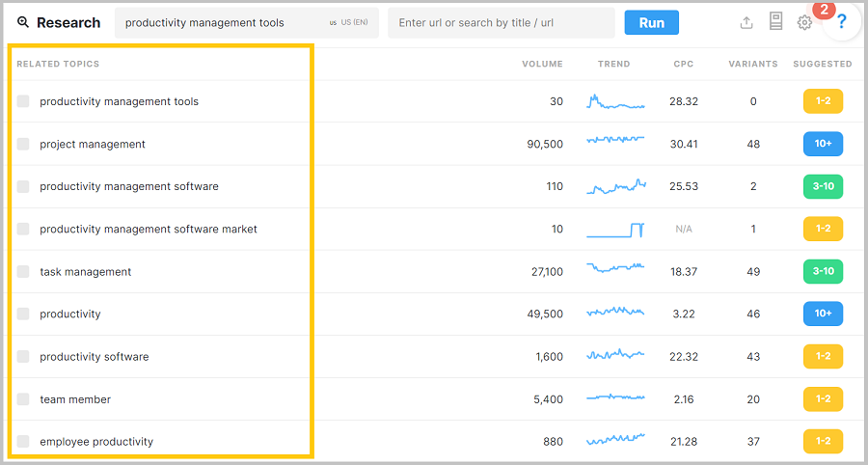868x465 pixels.
Task: Click the 3-10 badge for productivity management software
Action: [x=823, y=186]
